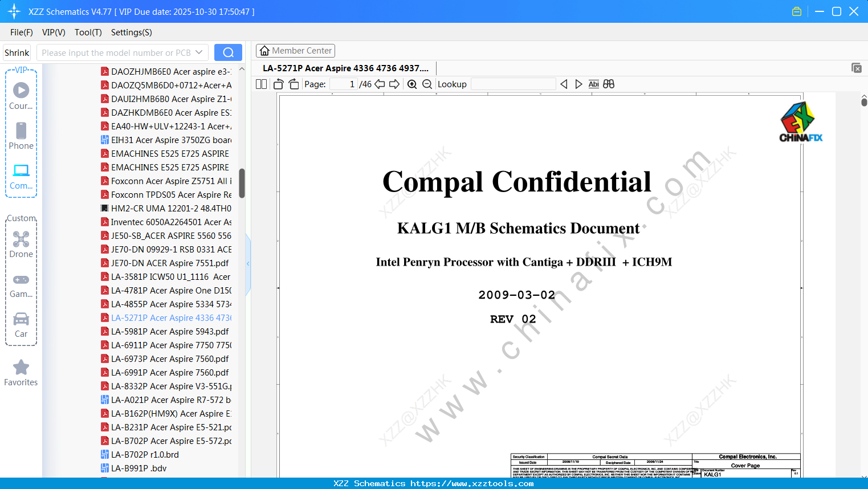Toggle the Abi whole-word match icon
This screenshot has height=489, width=868.
pos(593,84)
